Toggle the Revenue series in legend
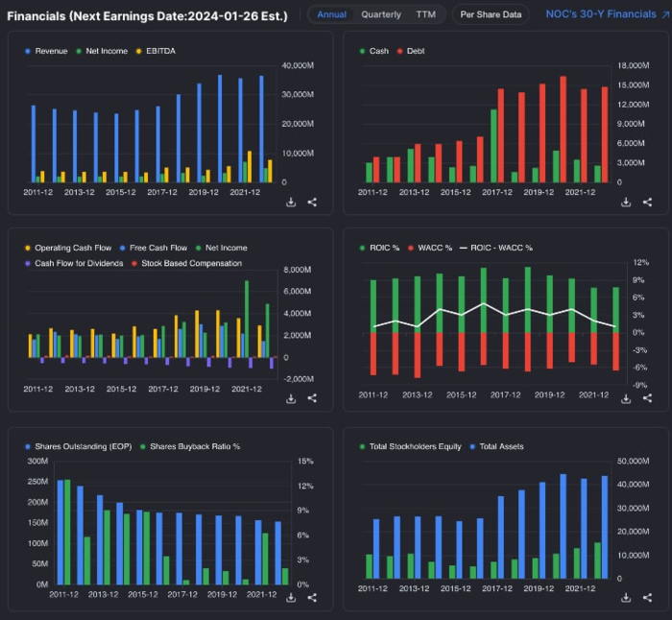Screen dimensions: 672x620 (x=51, y=51)
